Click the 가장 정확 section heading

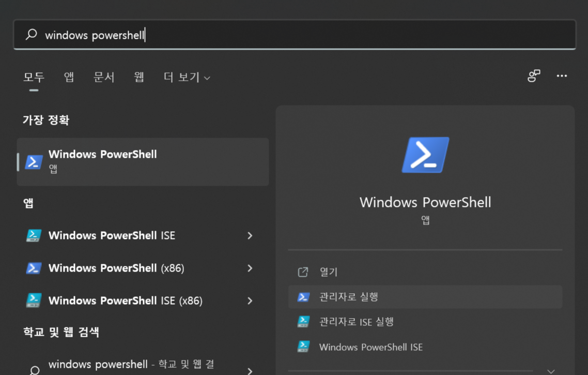click(x=46, y=120)
